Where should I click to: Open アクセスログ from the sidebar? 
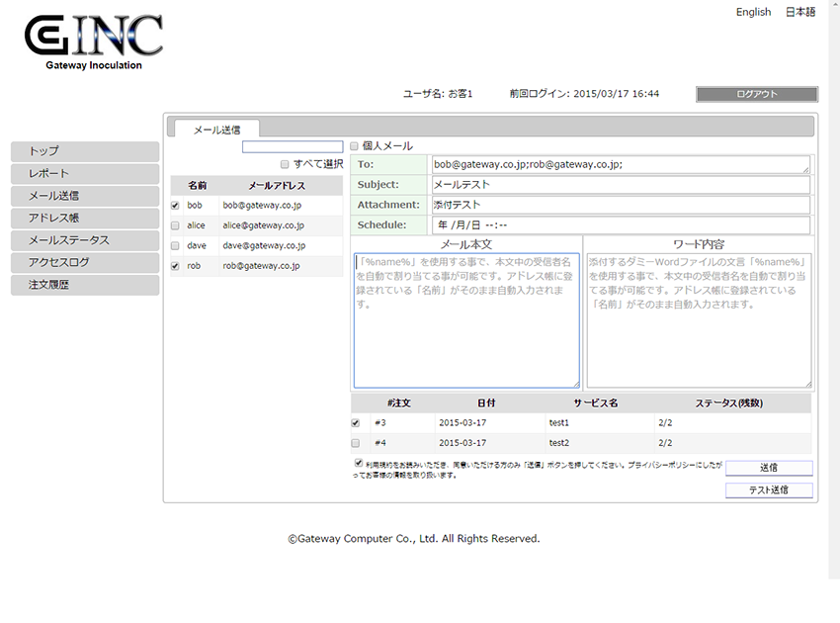pos(85,263)
